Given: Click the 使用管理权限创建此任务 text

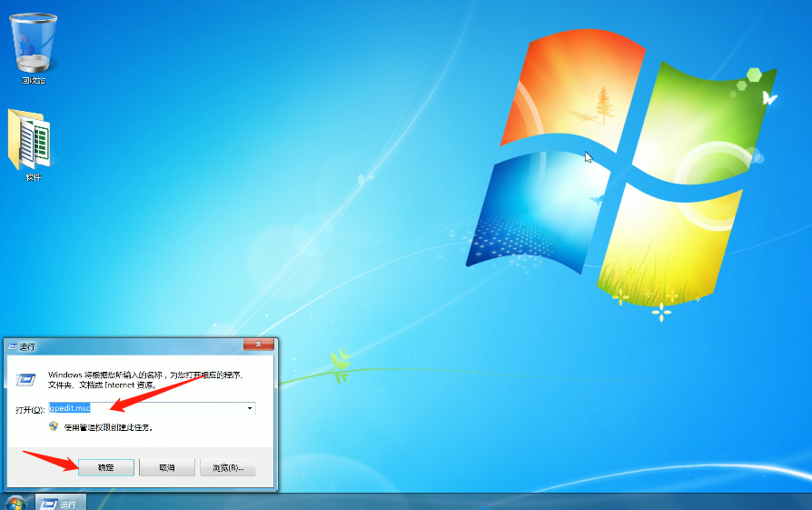Looking at the screenshot, I should (x=108, y=427).
